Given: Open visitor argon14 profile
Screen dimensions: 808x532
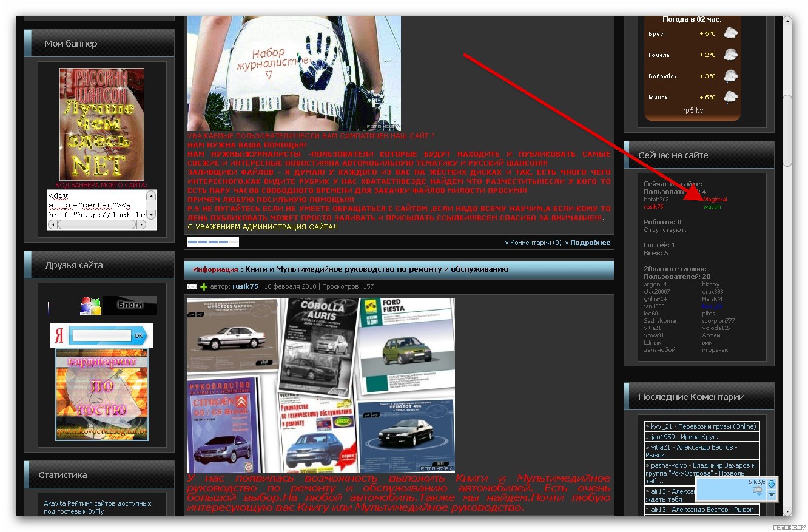Looking at the screenshot, I should click(655, 284).
